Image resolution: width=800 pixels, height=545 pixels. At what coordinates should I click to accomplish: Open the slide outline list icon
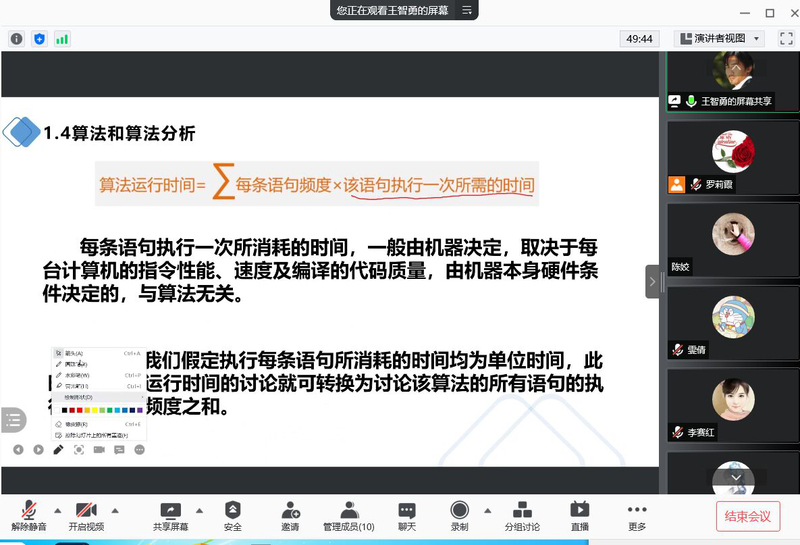click(13, 420)
